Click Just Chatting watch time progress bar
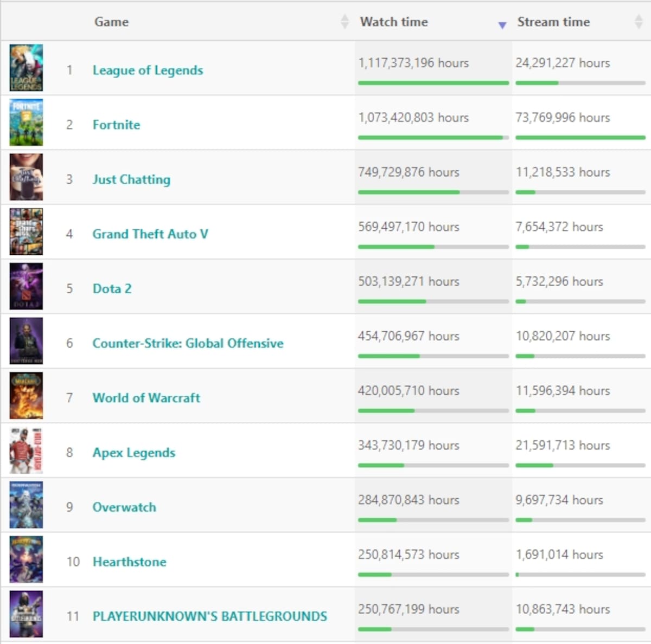The image size is (651, 644). click(433, 192)
